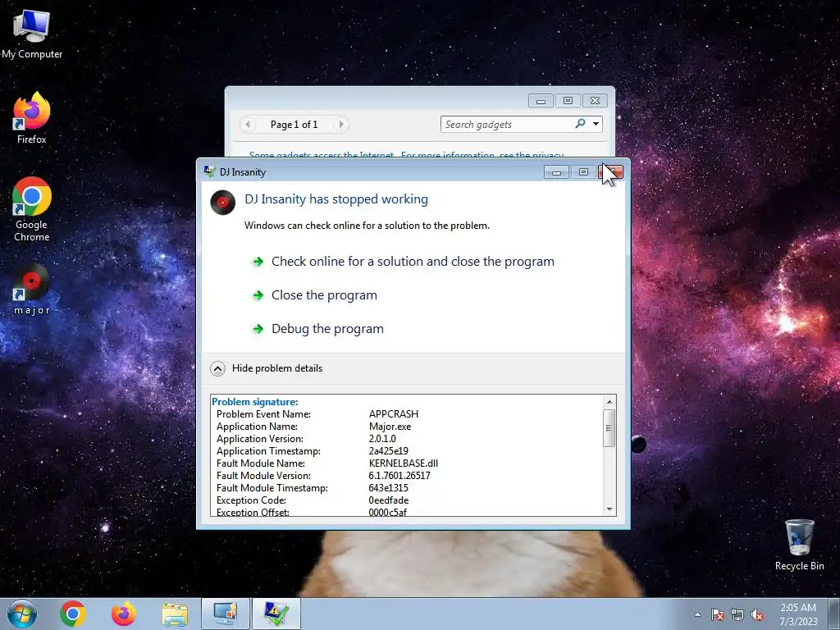Image resolution: width=840 pixels, height=630 pixels.
Task: Click the muted volume tray icon
Action: [x=757, y=614]
